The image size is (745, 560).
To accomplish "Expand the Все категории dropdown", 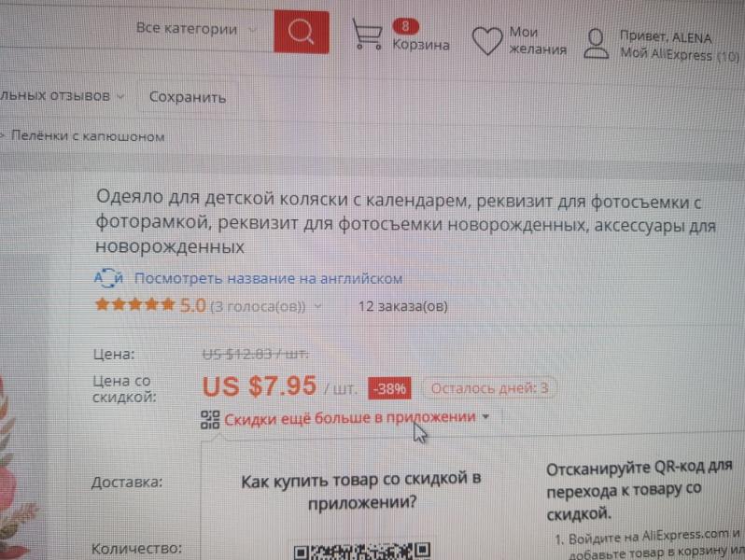I will click(x=252, y=30).
